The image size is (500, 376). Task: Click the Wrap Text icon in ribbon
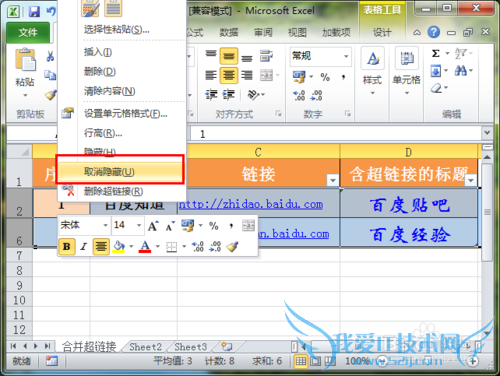tap(266, 56)
